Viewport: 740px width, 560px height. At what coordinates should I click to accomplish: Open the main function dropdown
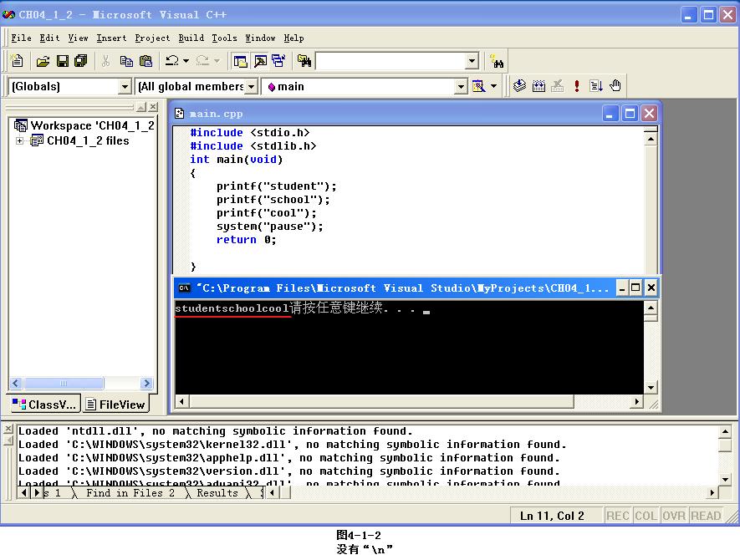point(460,86)
